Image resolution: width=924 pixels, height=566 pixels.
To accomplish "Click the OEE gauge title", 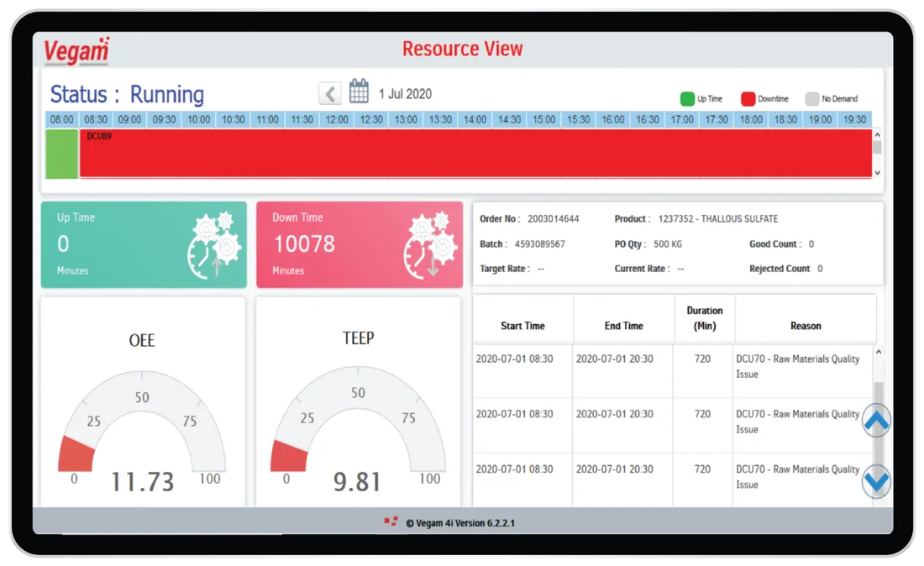I will point(142,340).
